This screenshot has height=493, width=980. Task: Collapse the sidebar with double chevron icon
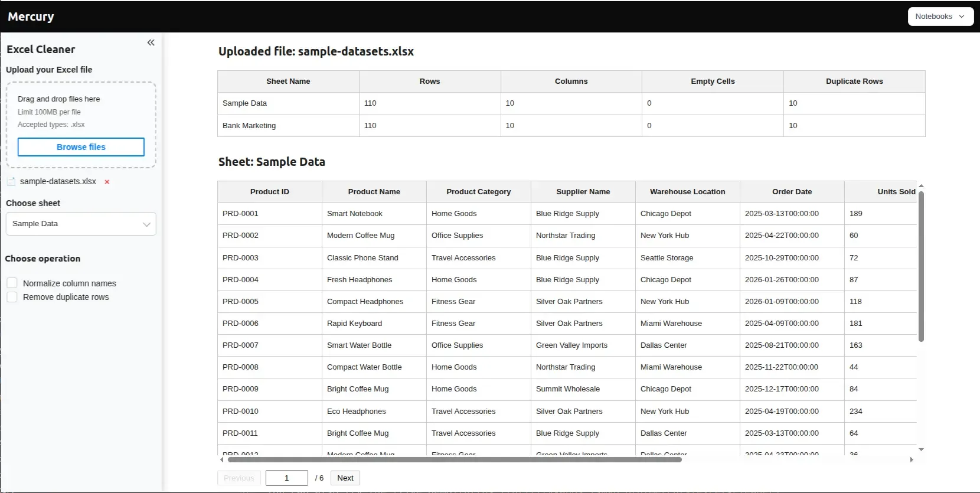point(151,43)
